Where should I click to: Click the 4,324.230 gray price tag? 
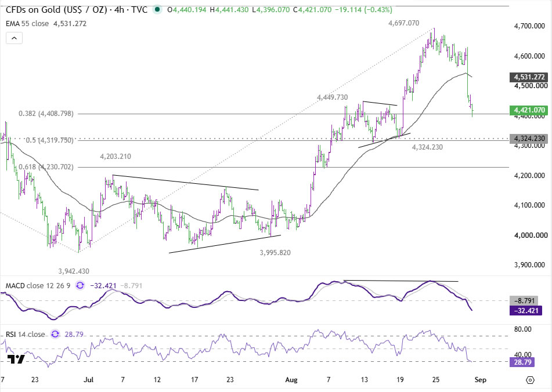[x=529, y=139]
